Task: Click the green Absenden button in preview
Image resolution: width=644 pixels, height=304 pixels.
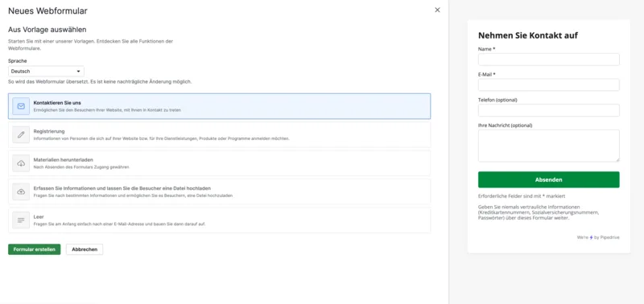Action: click(x=549, y=179)
